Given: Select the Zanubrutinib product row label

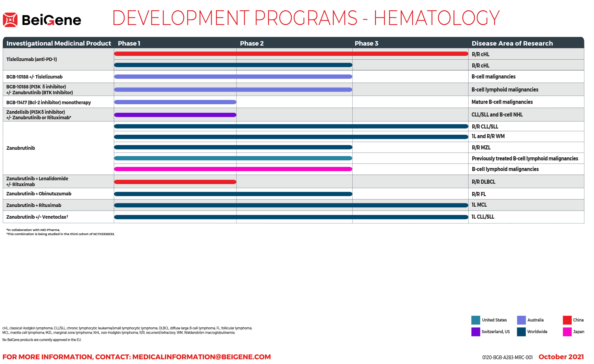Looking at the screenshot, I should pyautogui.click(x=21, y=148).
